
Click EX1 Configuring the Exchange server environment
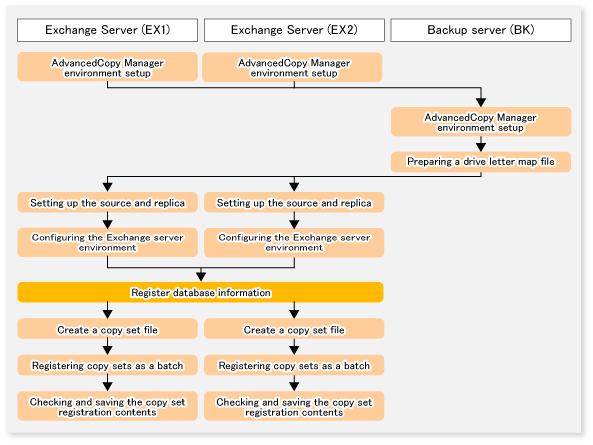[x=107, y=242]
